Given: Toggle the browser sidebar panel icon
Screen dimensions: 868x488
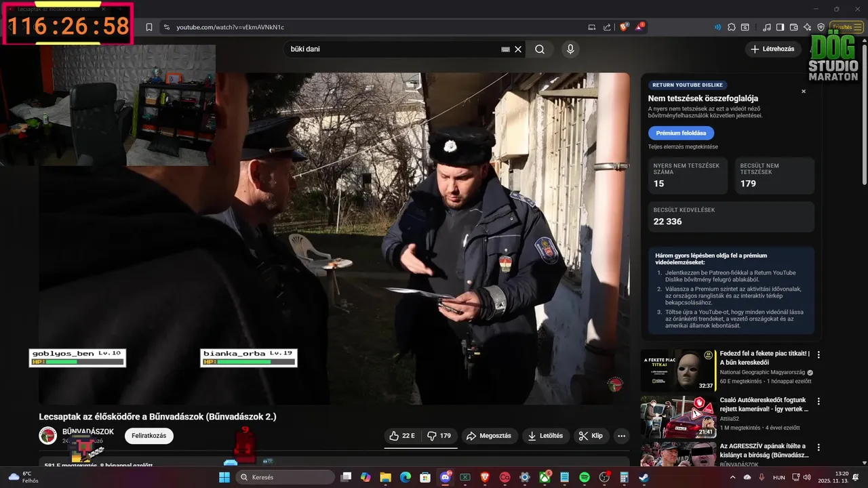Looking at the screenshot, I should (780, 27).
